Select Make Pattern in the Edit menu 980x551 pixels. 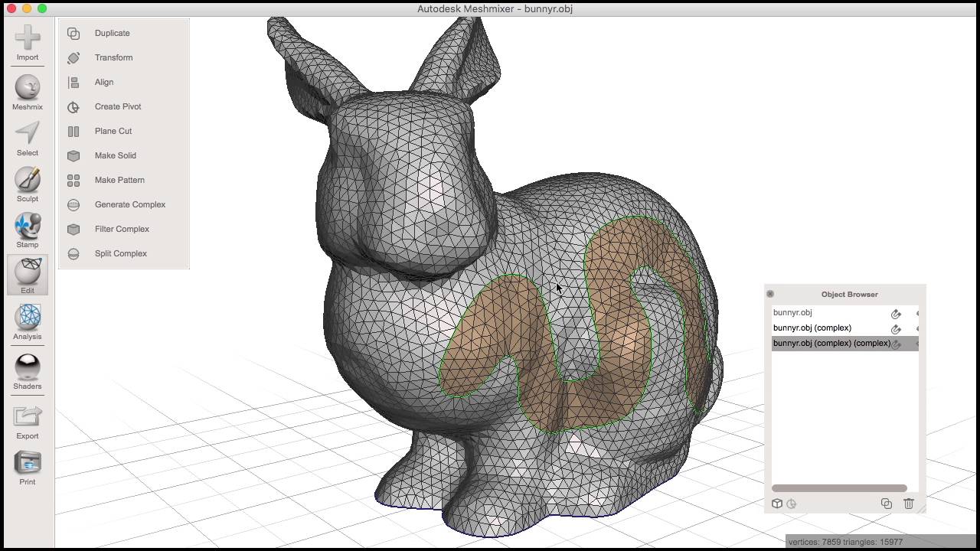119,180
